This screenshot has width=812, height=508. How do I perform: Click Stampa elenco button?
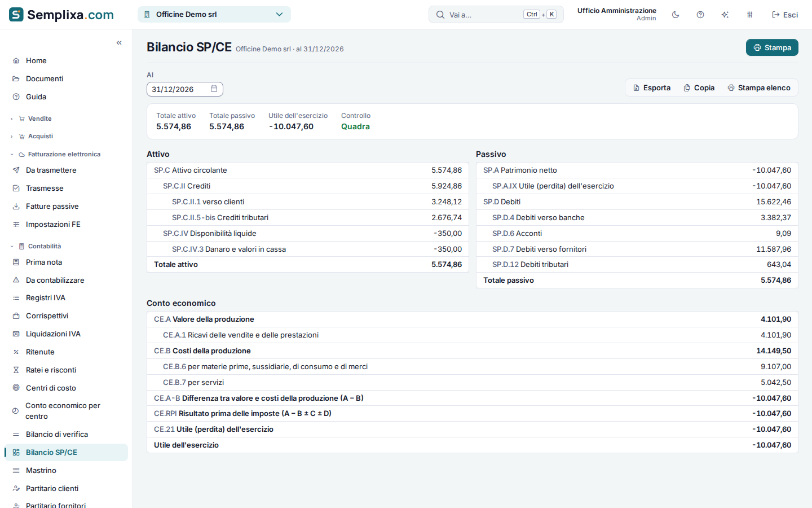[759, 87]
